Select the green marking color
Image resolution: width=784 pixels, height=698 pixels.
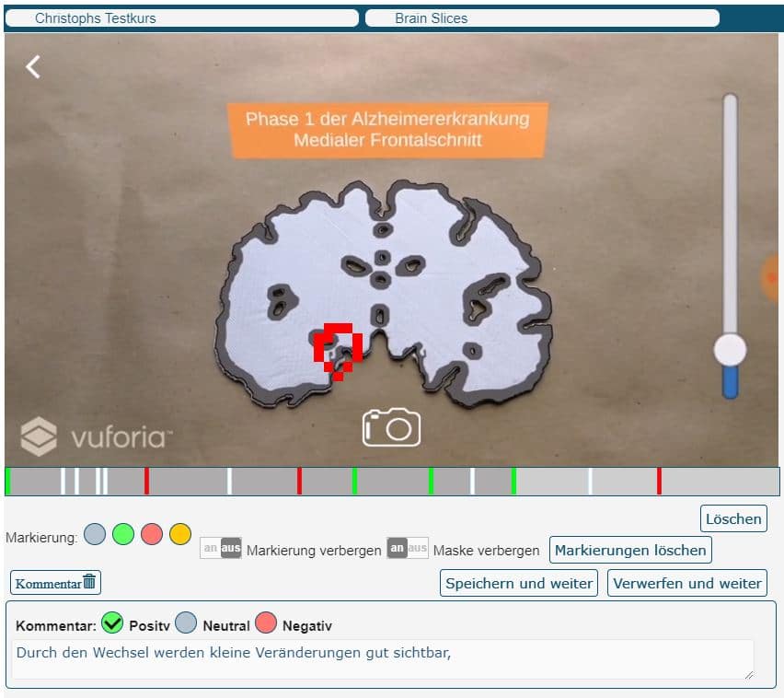[x=123, y=534]
